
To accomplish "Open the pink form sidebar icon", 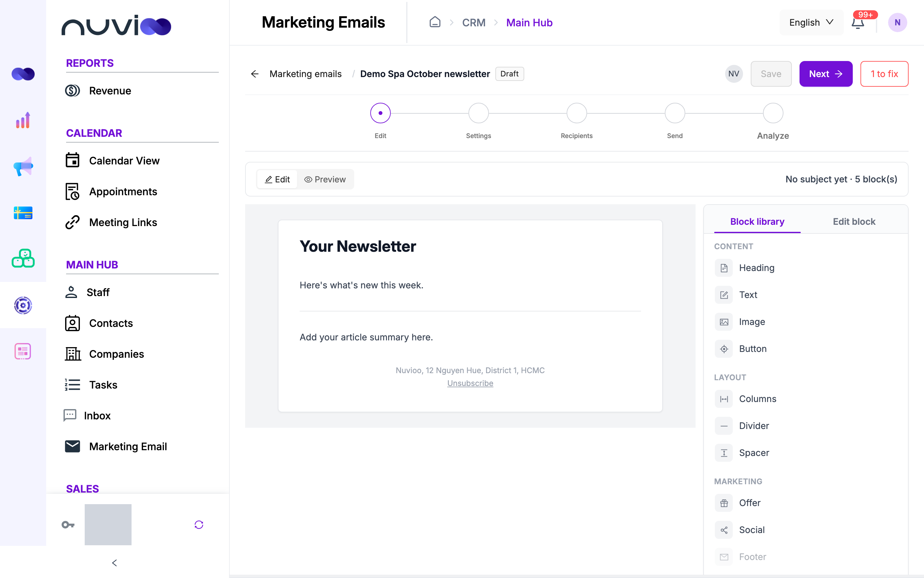I will pyautogui.click(x=23, y=351).
